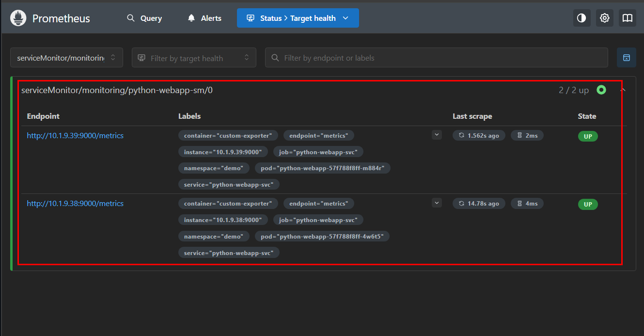Click the pod="python-webapp-57f788f8ff-4w6t5" label
This screenshot has height=336, width=644.
[322, 236]
